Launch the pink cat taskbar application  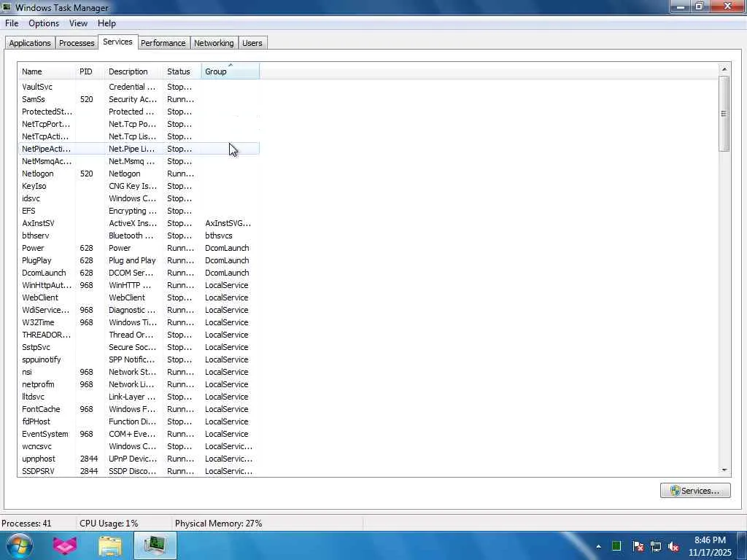click(x=64, y=545)
